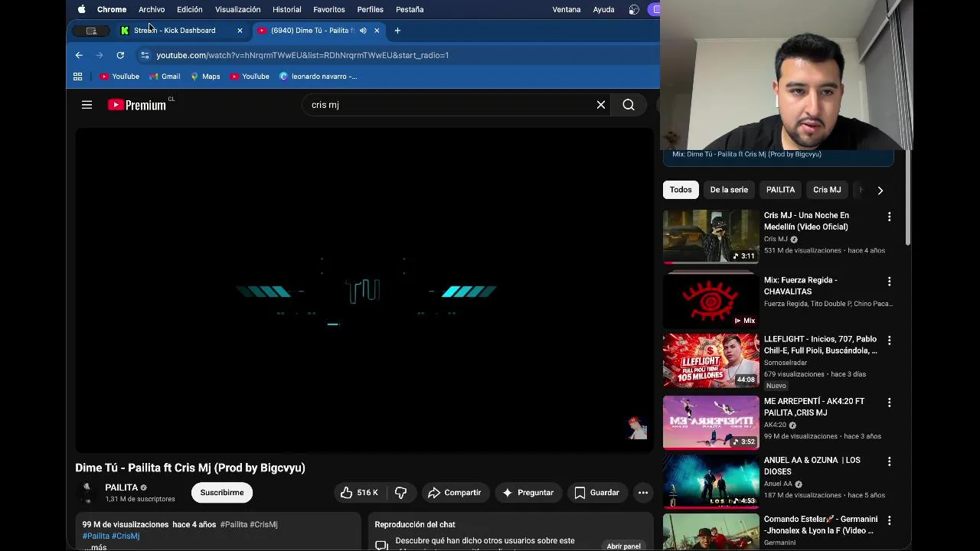Reload the YouTube page

pos(120,55)
